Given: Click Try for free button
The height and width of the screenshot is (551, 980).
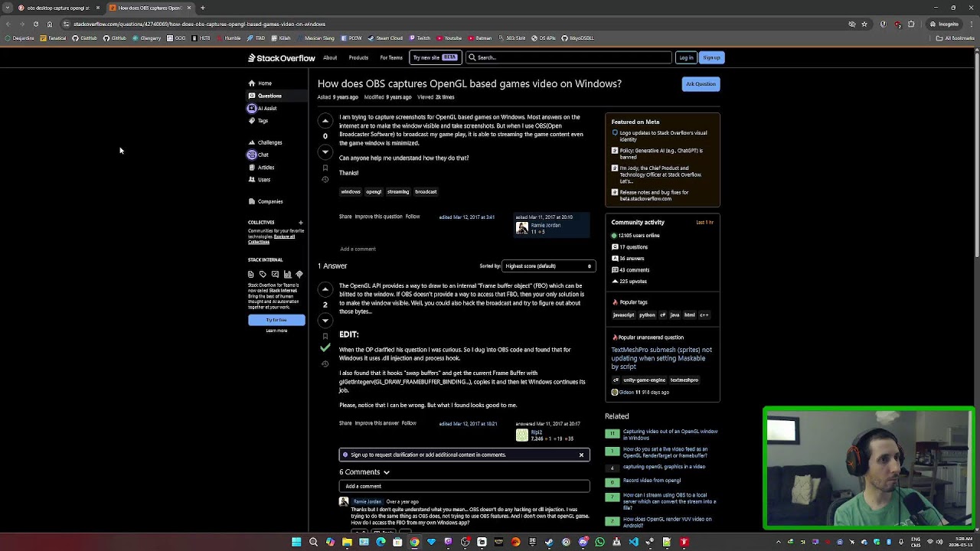Looking at the screenshot, I should 276,320.
